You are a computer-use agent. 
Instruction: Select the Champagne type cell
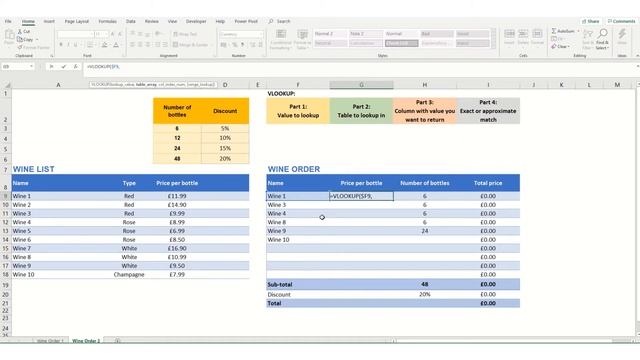tap(129, 275)
